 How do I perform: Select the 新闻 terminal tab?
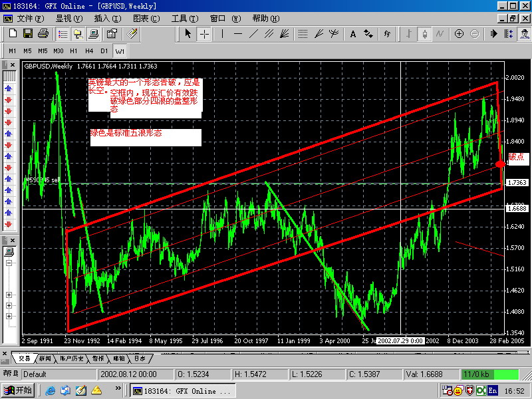pos(45,358)
